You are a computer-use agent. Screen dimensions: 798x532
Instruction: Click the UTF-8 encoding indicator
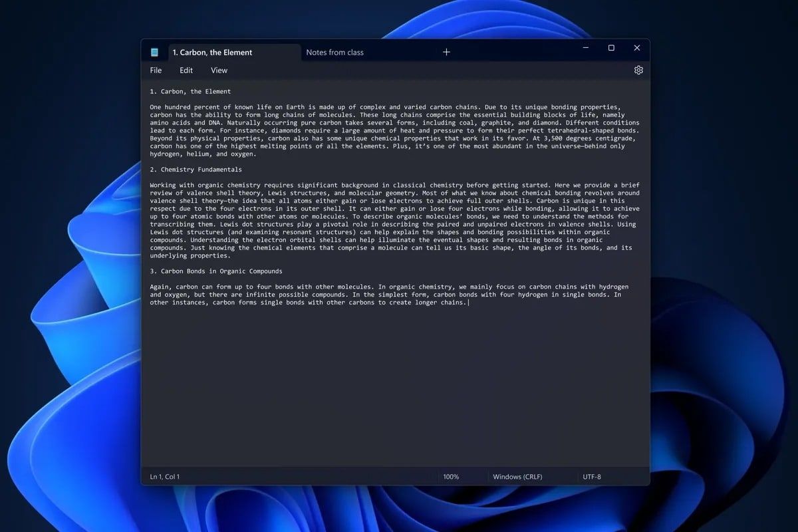(x=592, y=477)
